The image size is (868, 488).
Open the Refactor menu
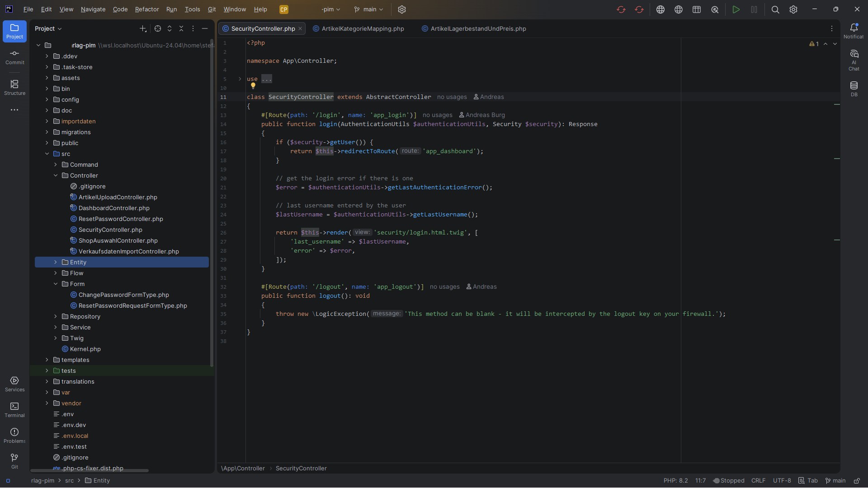tap(147, 9)
